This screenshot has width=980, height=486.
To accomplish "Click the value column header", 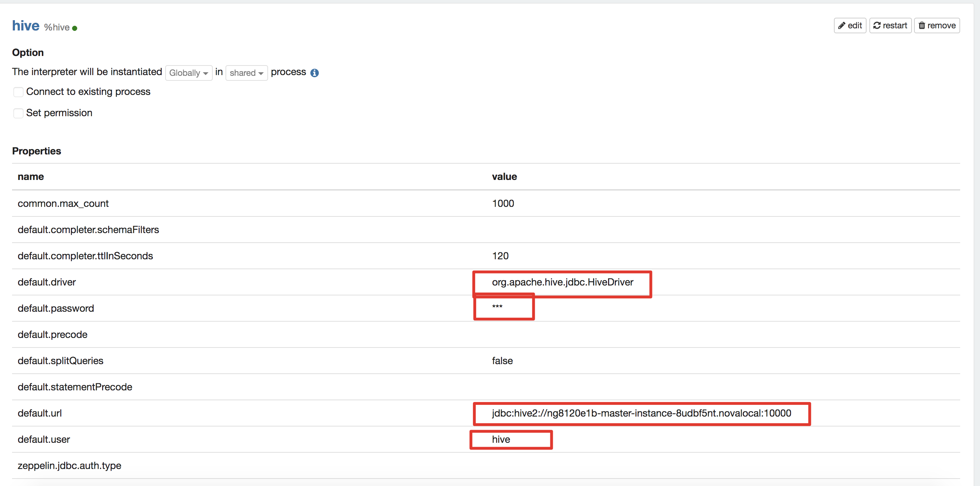I will pyautogui.click(x=505, y=176).
